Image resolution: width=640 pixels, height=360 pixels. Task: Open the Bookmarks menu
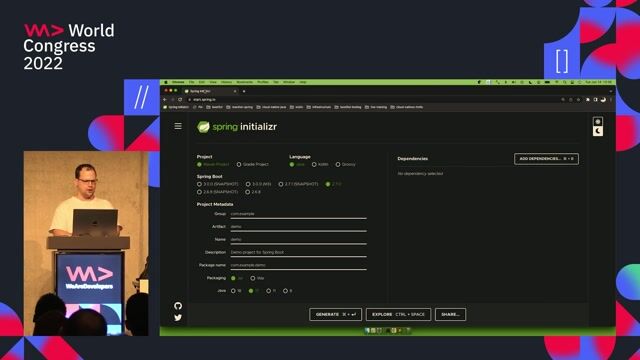point(244,82)
